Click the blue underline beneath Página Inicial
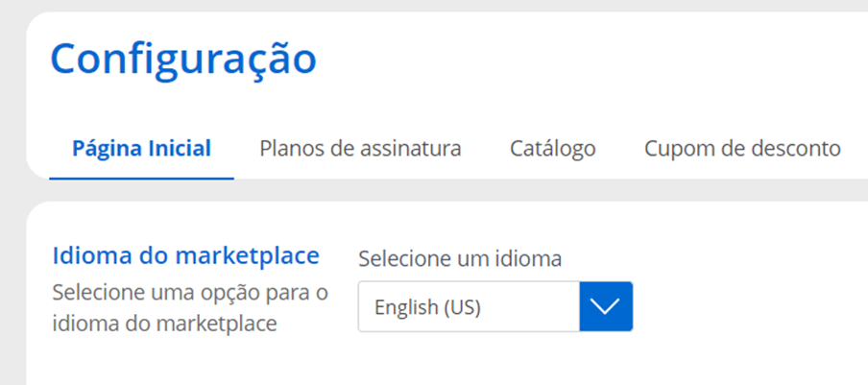The height and width of the screenshot is (385, 868). [x=141, y=178]
